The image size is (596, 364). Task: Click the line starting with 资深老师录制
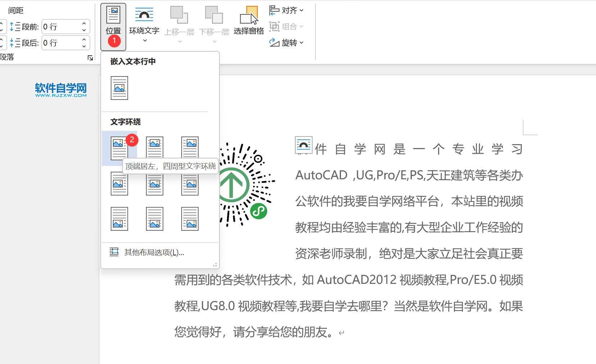coord(409,254)
